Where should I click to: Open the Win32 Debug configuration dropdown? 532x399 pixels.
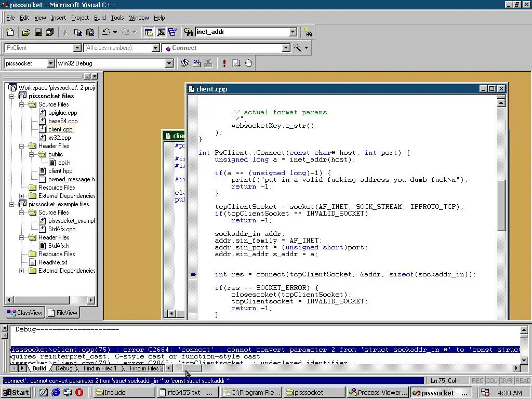(x=169, y=63)
